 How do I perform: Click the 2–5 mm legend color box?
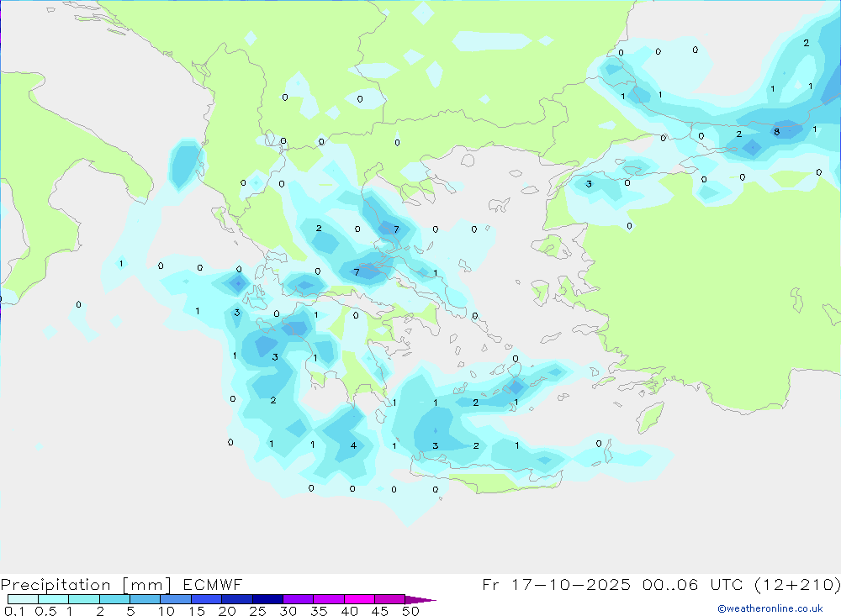click(x=114, y=599)
